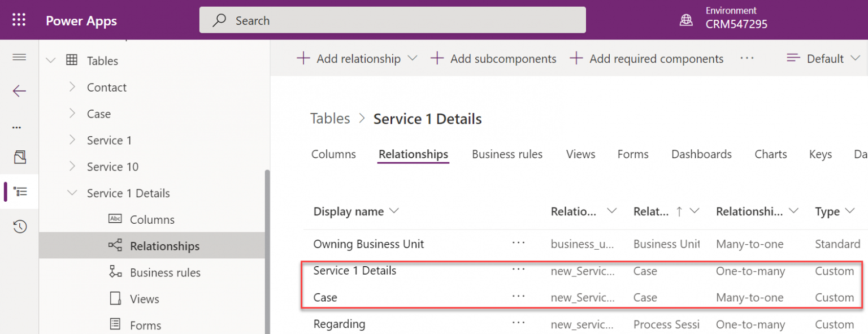This screenshot has width=868, height=334.
Task: Click the Power Apps title
Action: pyautogui.click(x=81, y=21)
